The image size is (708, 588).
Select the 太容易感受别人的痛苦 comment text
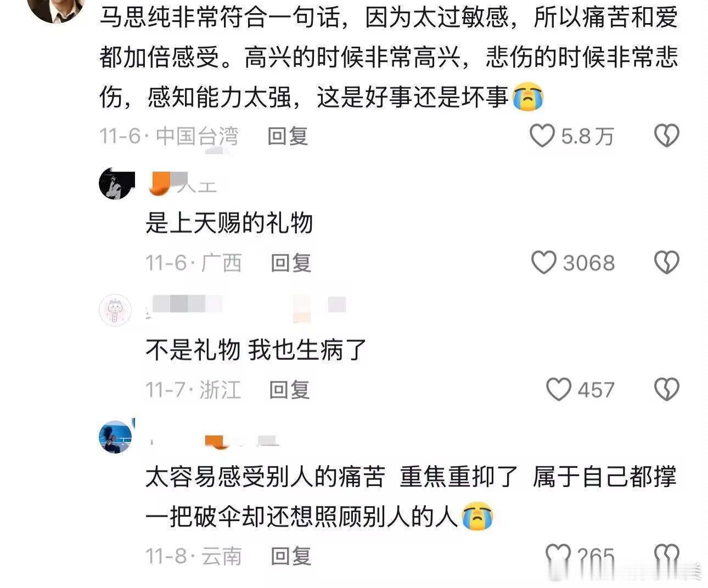coord(411,496)
